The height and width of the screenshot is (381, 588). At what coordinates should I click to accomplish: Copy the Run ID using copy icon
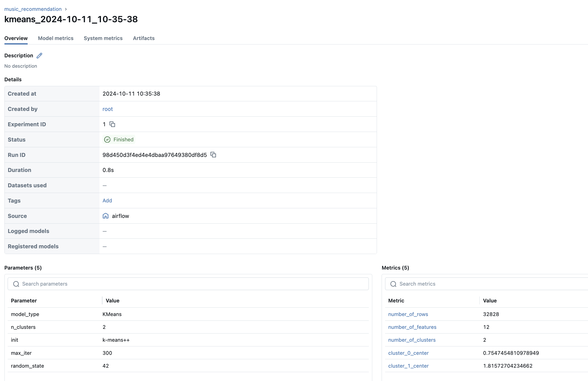point(213,155)
